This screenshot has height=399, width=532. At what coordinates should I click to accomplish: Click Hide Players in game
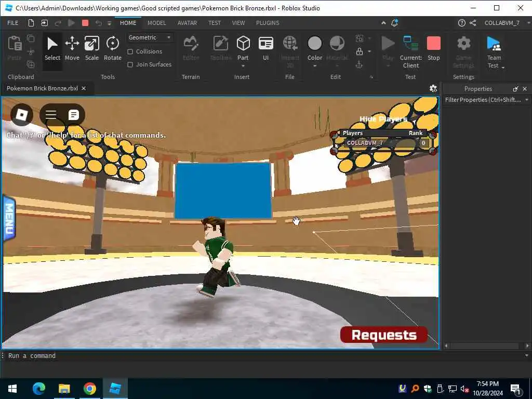click(383, 119)
